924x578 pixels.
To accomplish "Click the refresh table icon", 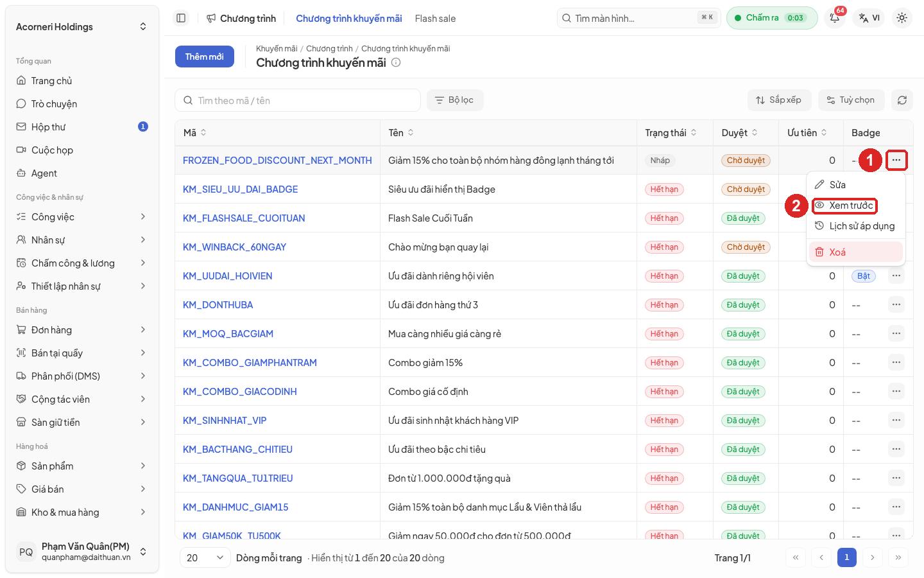I will [x=902, y=100].
